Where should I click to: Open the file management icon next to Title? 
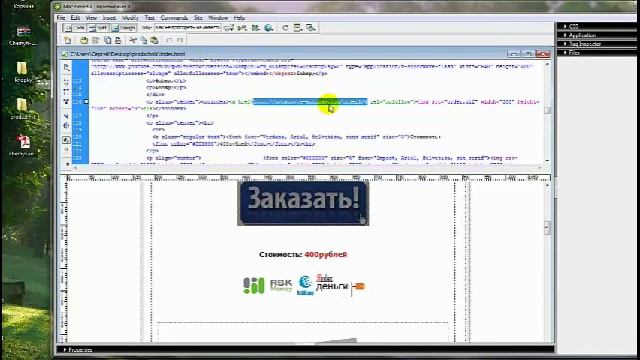(x=229, y=28)
